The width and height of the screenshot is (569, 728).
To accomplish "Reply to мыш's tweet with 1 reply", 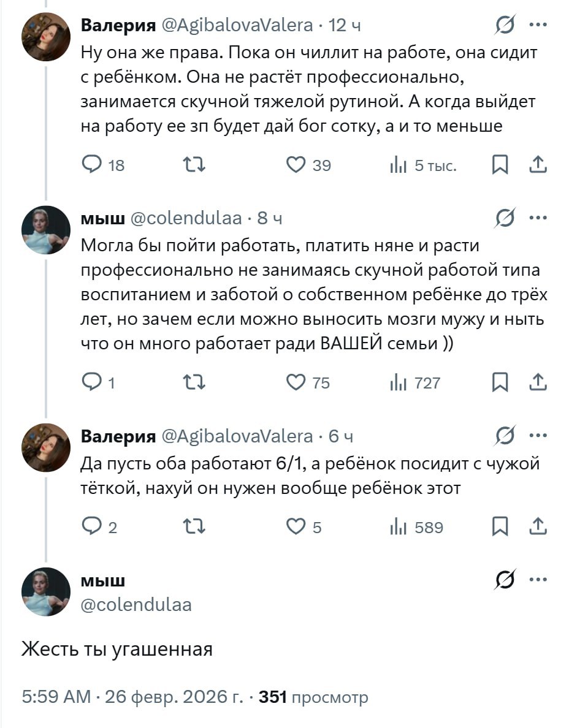I will [x=94, y=383].
